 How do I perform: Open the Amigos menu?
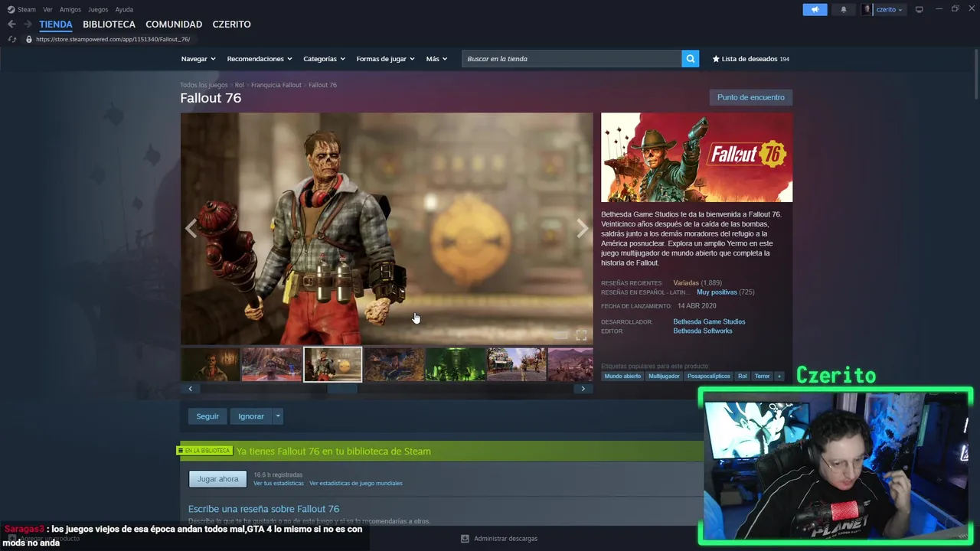[x=70, y=9]
